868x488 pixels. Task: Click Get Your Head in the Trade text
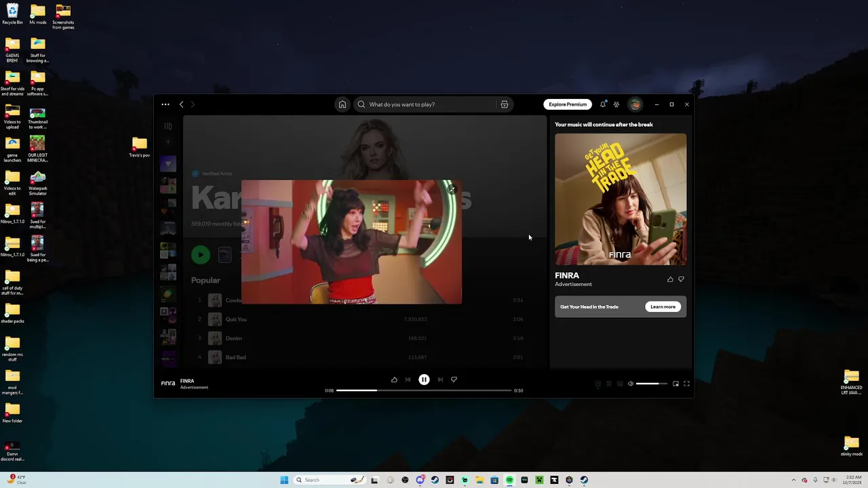pos(589,307)
